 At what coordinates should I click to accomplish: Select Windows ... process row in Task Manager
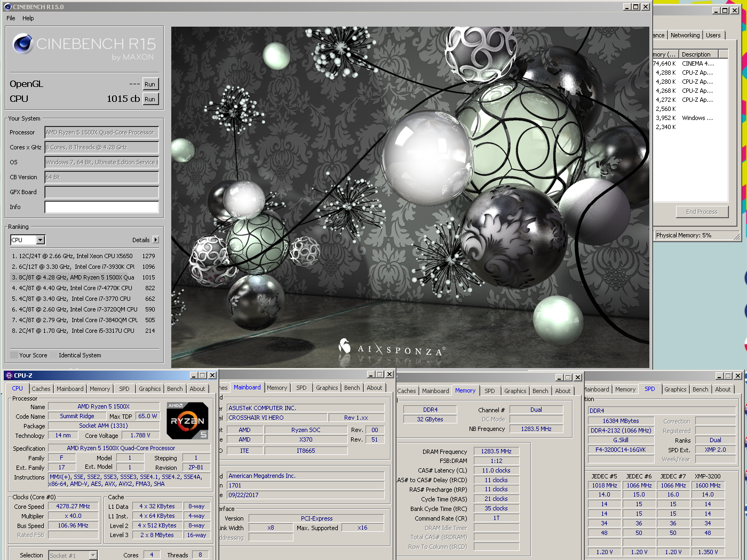tap(690, 118)
